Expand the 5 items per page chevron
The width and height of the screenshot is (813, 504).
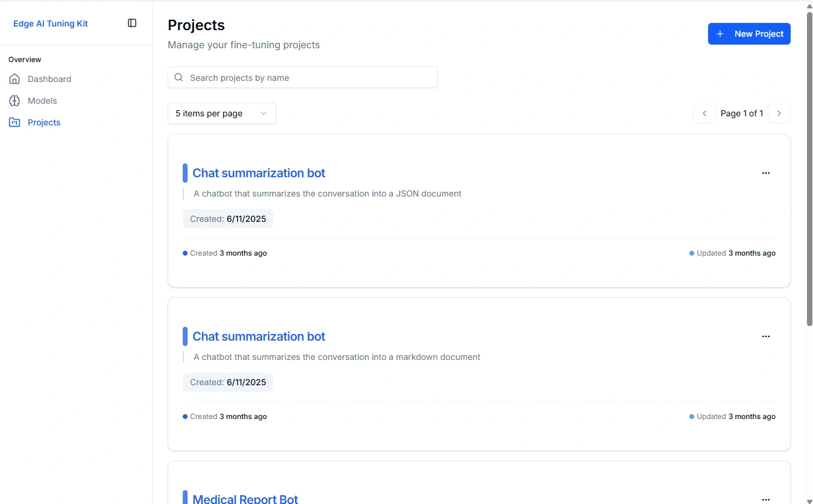click(263, 113)
